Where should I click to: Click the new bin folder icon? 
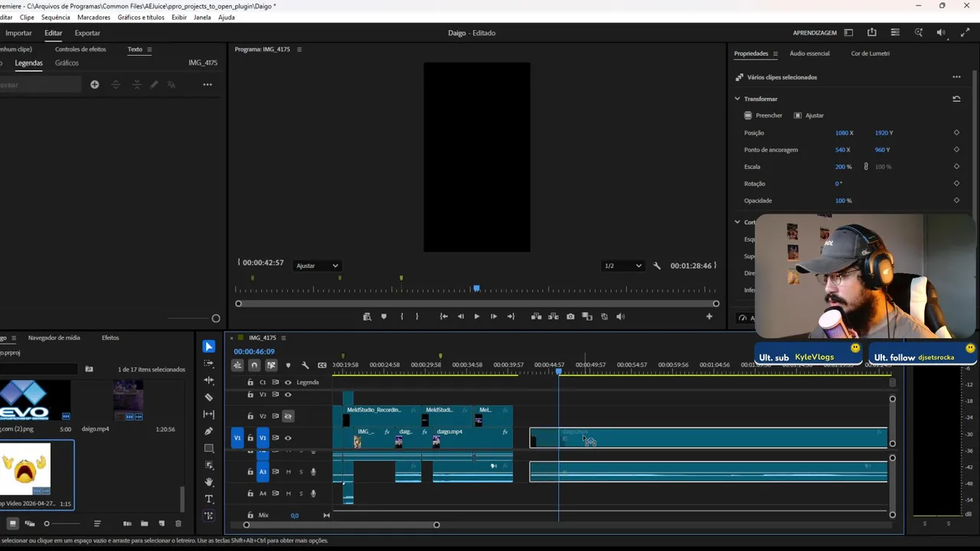(144, 523)
